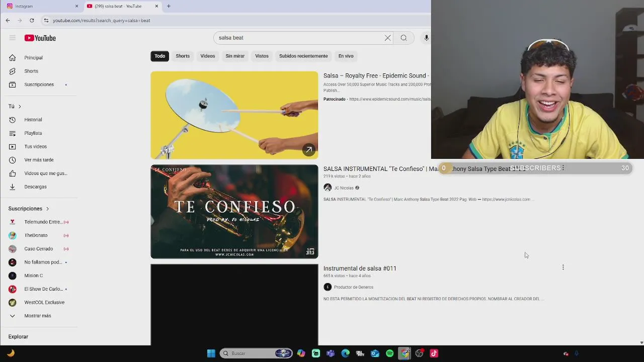Click the browser forward arrow

pos(20,21)
